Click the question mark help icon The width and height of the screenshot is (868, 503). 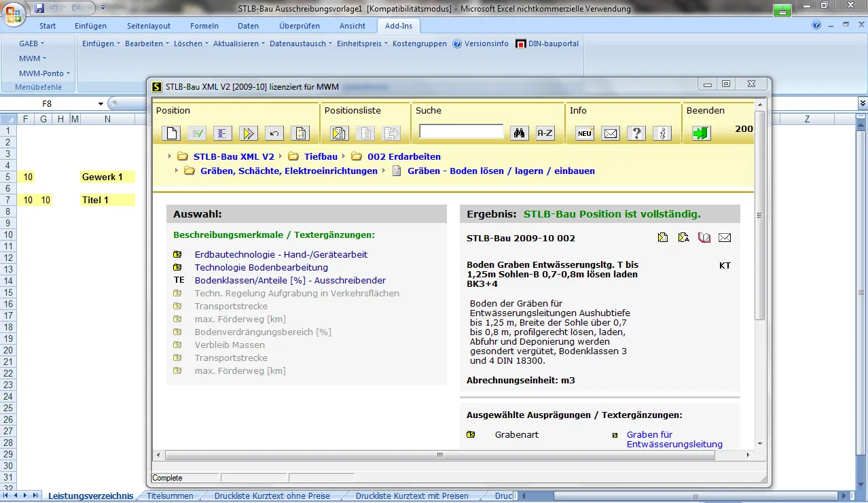(636, 133)
